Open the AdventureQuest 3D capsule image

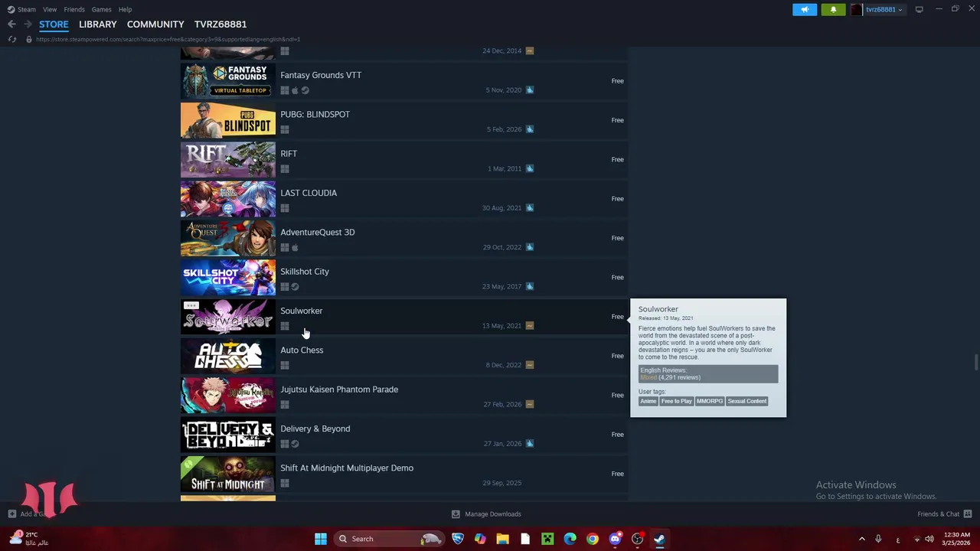coord(228,238)
